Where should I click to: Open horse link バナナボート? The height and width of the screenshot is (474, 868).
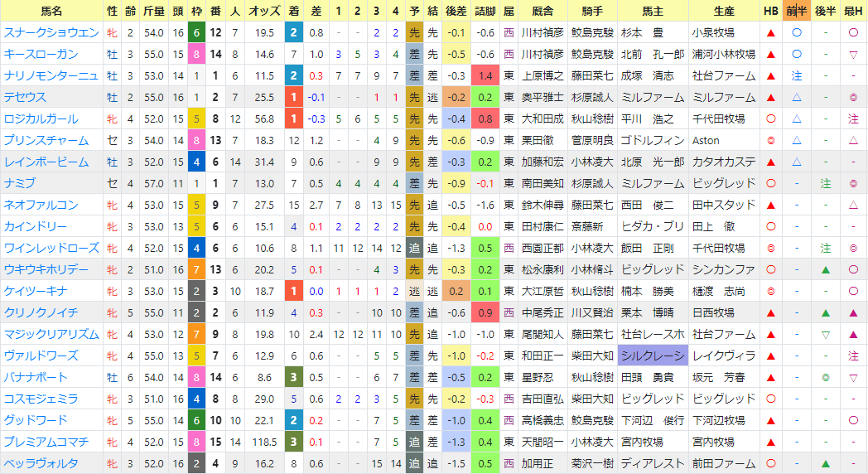36,378
